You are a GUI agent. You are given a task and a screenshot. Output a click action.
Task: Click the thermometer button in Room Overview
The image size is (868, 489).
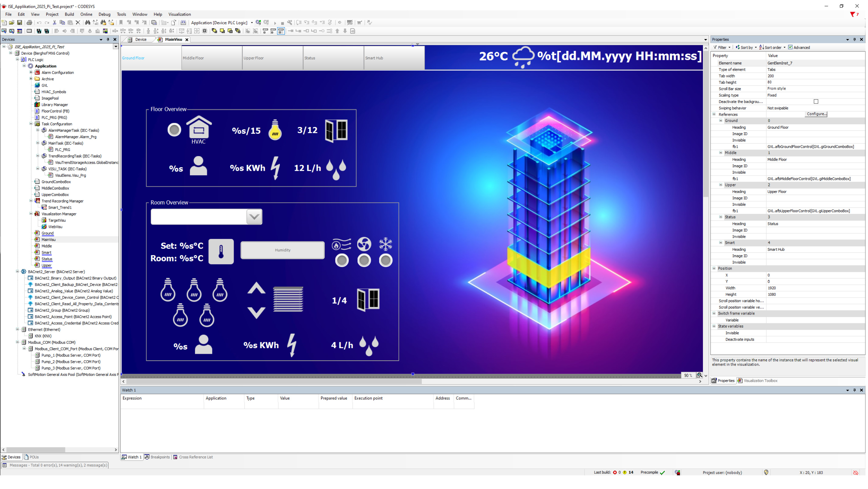(221, 252)
